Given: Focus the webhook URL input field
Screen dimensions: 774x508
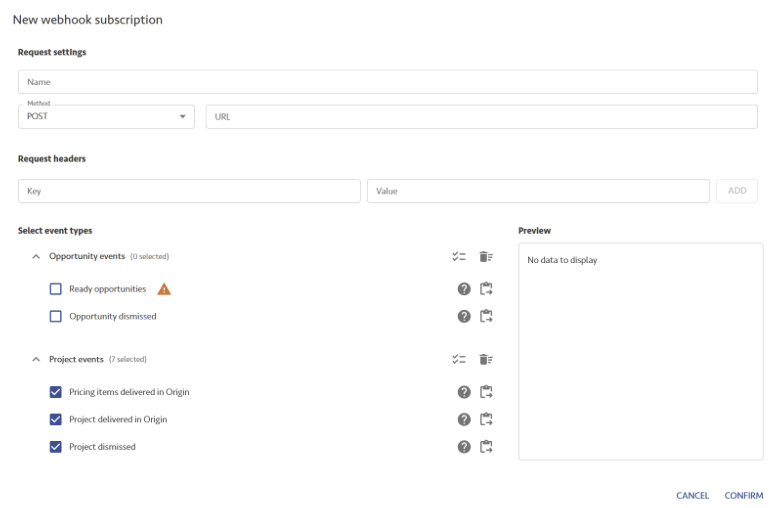Looking at the screenshot, I should (x=481, y=117).
